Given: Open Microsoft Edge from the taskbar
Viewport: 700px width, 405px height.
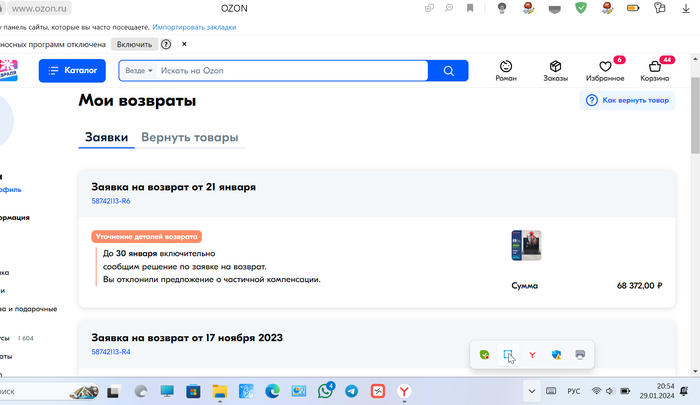Looking at the screenshot, I should click(x=272, y=392).
